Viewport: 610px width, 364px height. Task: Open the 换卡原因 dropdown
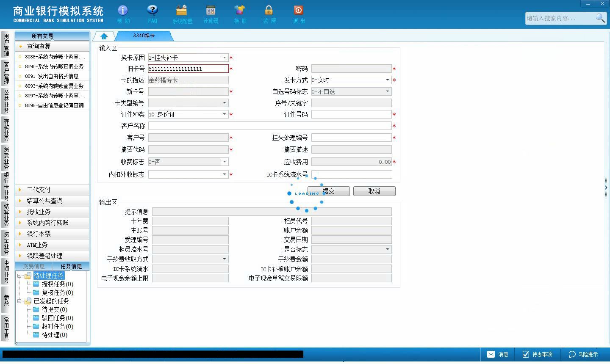(x=225, y=58)
